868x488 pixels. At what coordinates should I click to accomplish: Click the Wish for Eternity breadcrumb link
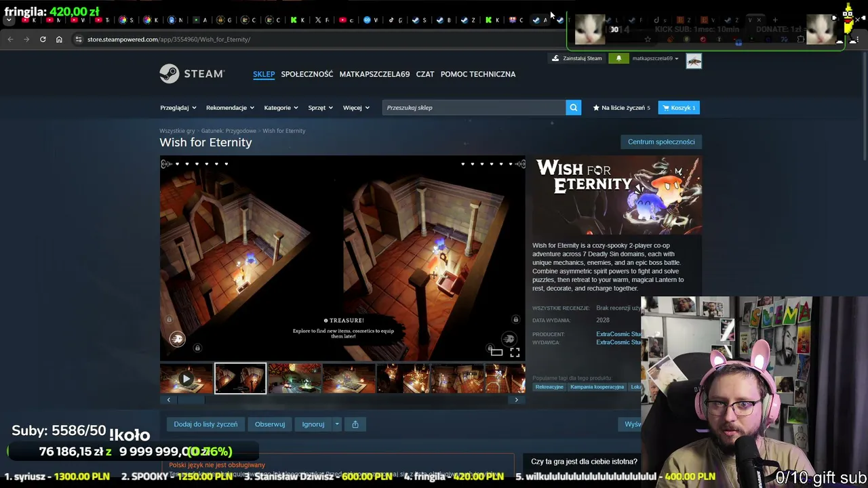(284, 131)
